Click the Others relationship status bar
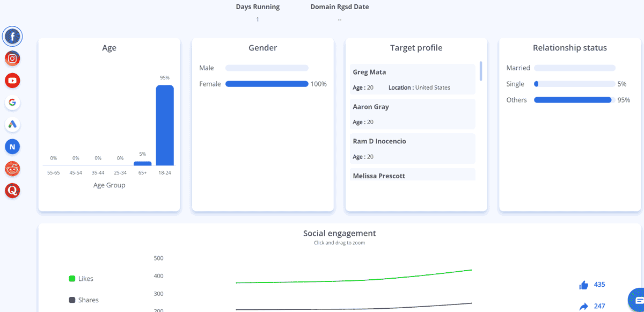Viewport: 644px width, 312px height. (x=573, y=100)
